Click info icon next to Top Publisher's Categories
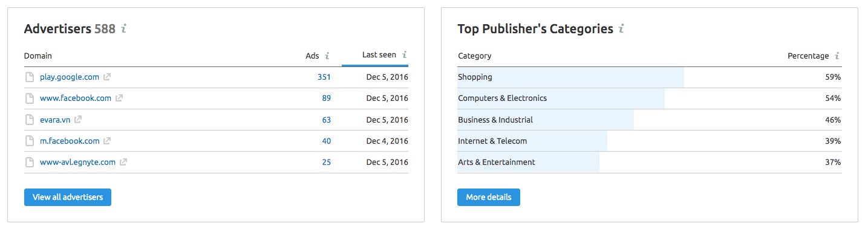This screenshot has height=232, width=868. coord(621,28)
